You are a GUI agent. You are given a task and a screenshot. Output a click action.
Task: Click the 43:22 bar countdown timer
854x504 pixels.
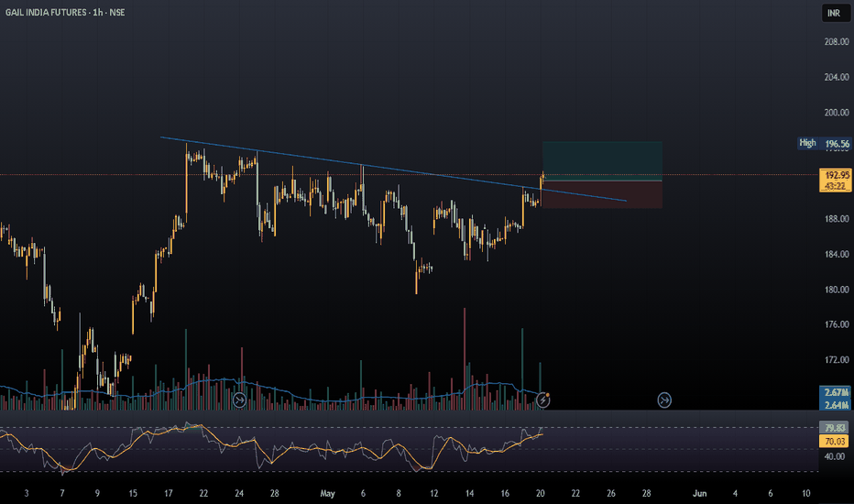tap(836, 186)
